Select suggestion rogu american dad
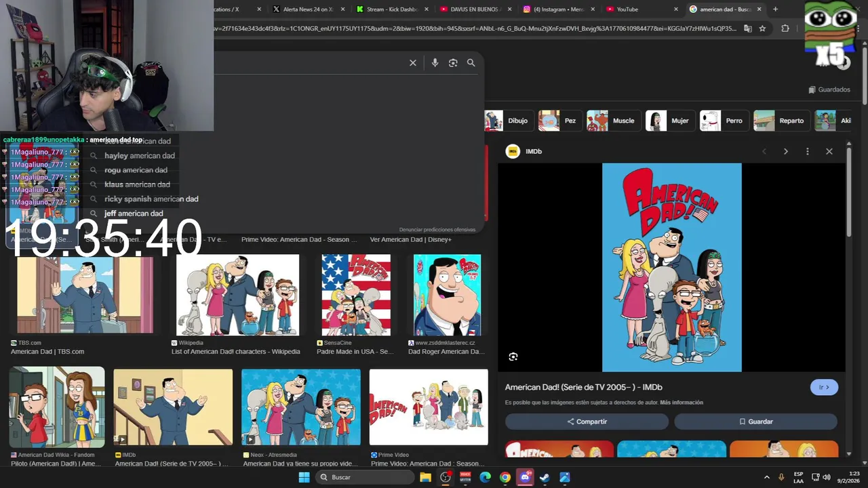The height and width of the screenshot is (488, 868). pos(136,170)
